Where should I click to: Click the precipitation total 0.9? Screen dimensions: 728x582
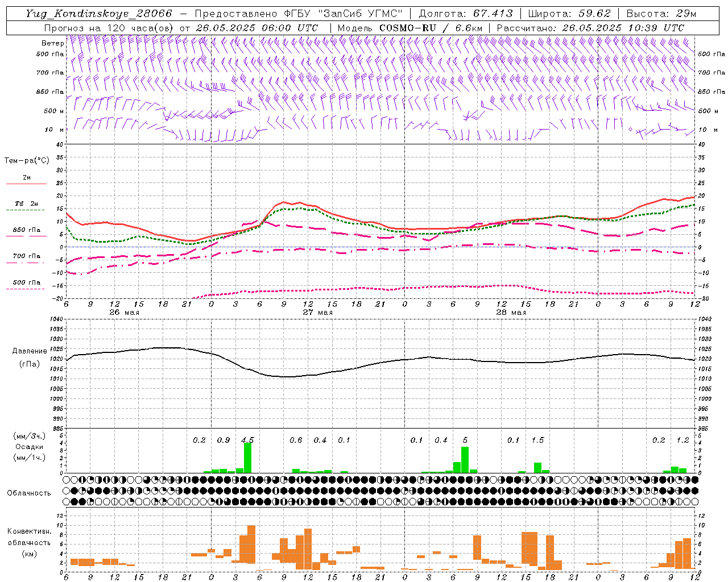click(224, 440)
